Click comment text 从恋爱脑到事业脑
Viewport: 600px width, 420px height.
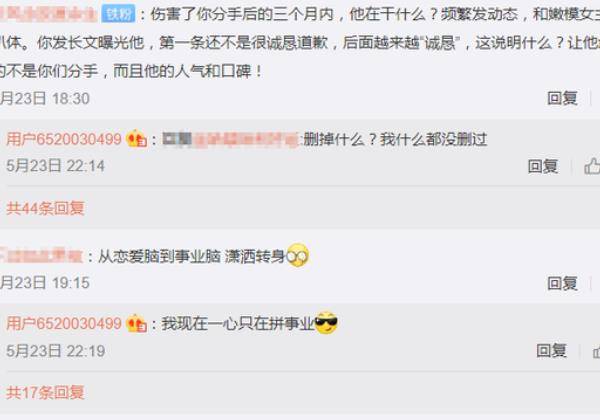click(x=159, y=256)
